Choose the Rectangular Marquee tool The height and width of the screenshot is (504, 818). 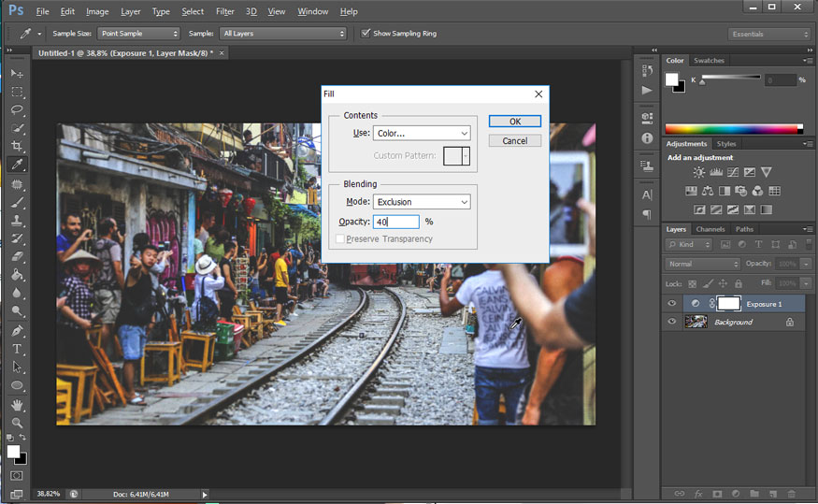(x=17, y=92)
